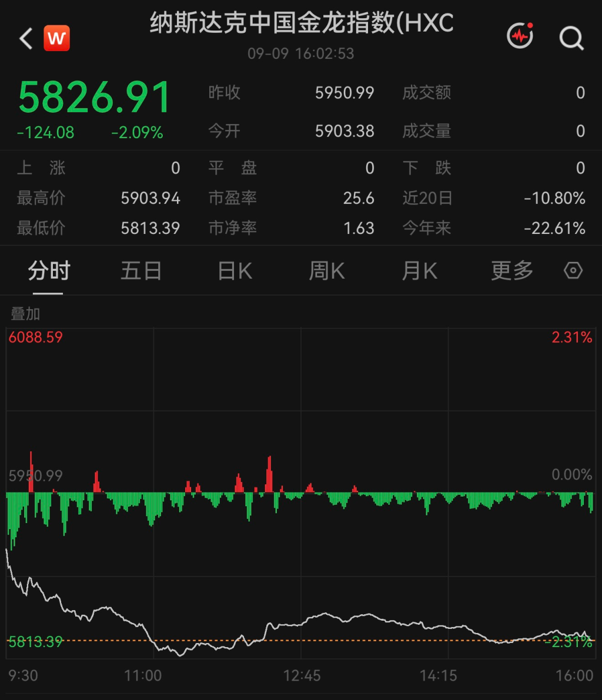
Task: Tap the 今年来 change -22.61%
Action: [x=554, y=228]
